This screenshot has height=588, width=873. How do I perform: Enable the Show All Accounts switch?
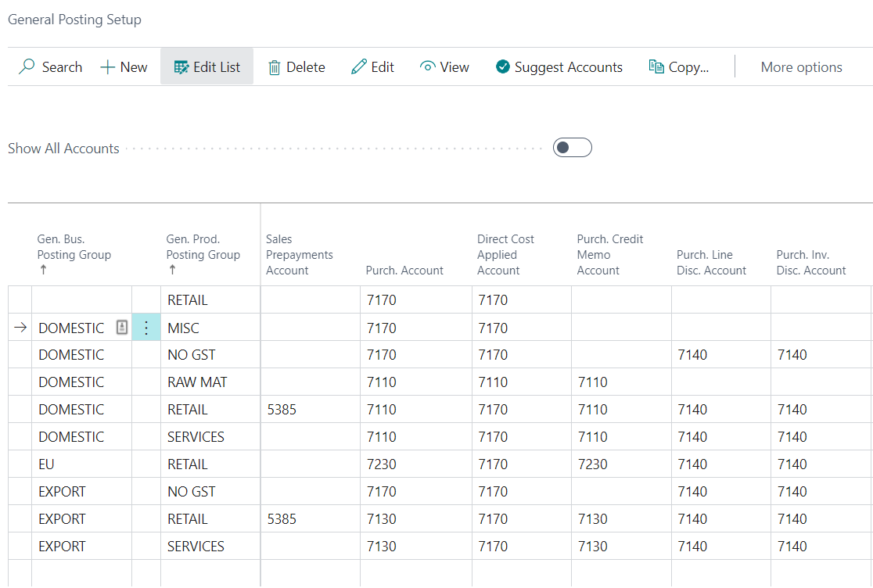[x=572, y=147]
